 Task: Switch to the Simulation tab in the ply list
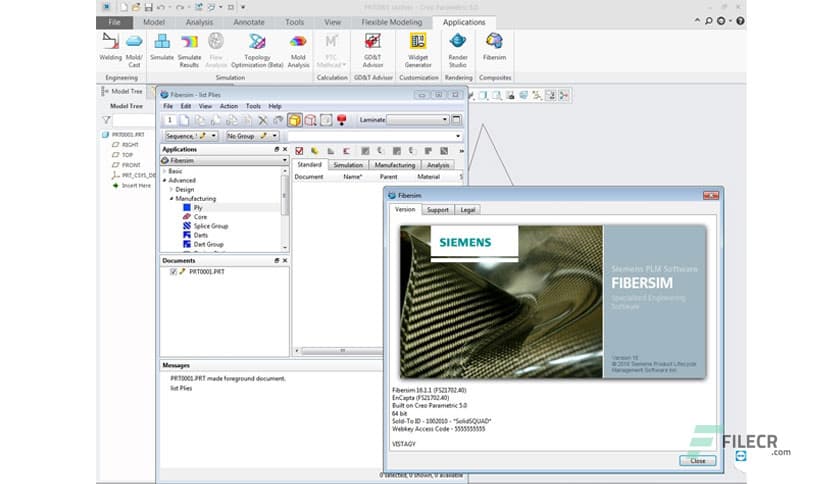tap(348, 165)
